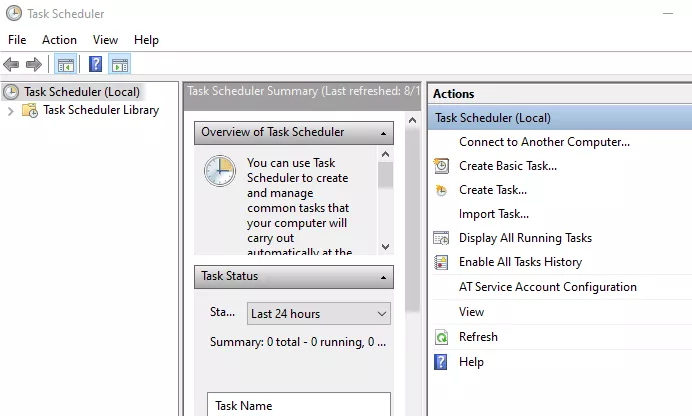The image size is (692, 416).
Task: Click the Create Basic Task icon
Action: click(x=441, y=166)
